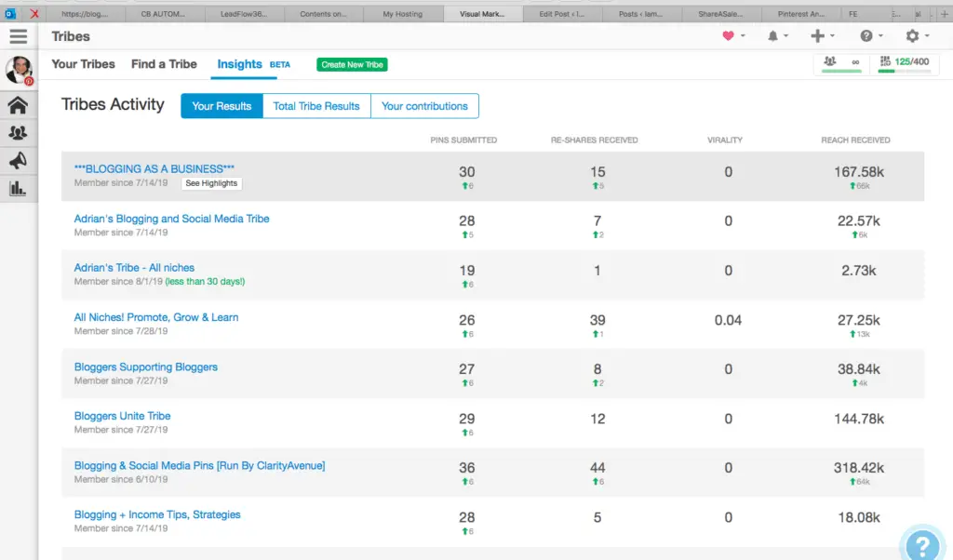Click the 'Member since 6/10/19' text
The width and height of the screenshot is (953, 560).
point(121,479)
